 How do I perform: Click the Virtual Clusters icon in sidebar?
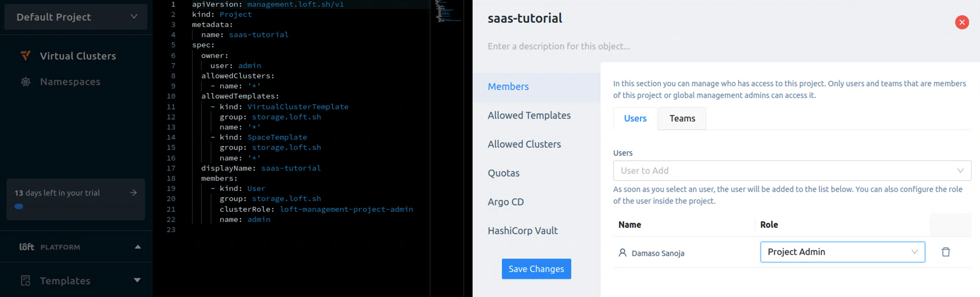click(x=26, y=56)
